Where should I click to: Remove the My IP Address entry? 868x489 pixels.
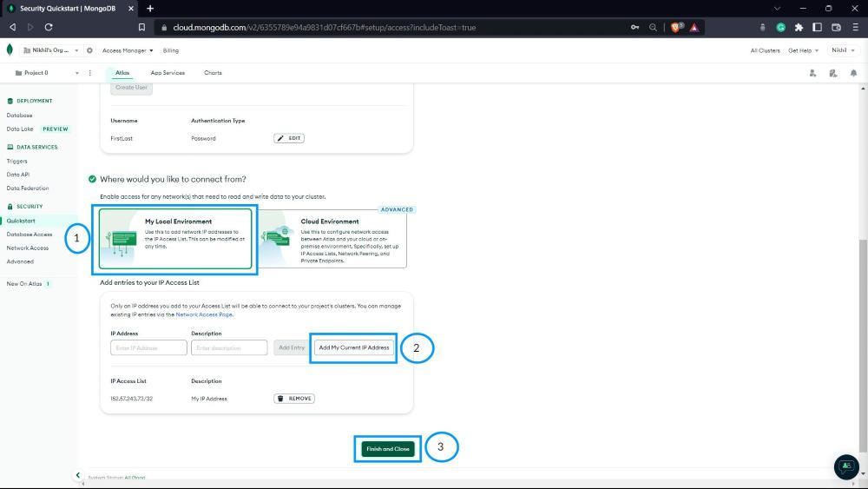[294, 398]
